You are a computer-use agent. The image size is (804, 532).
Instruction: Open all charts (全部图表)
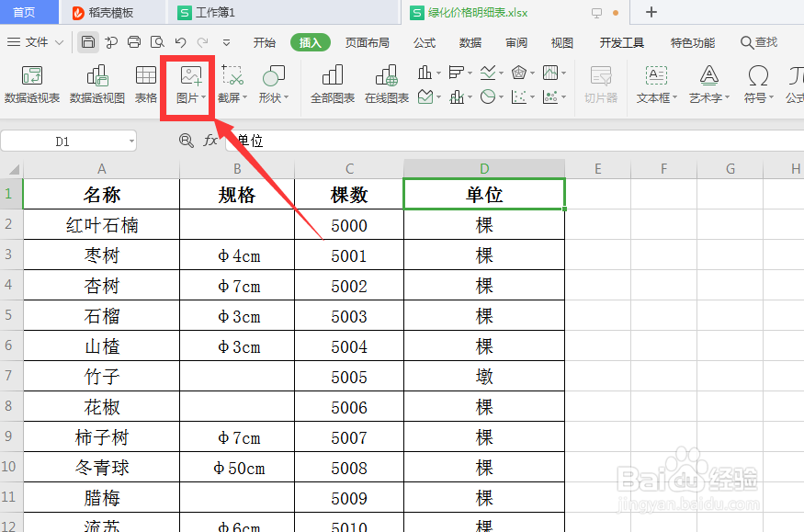click(x=333, y=85)
